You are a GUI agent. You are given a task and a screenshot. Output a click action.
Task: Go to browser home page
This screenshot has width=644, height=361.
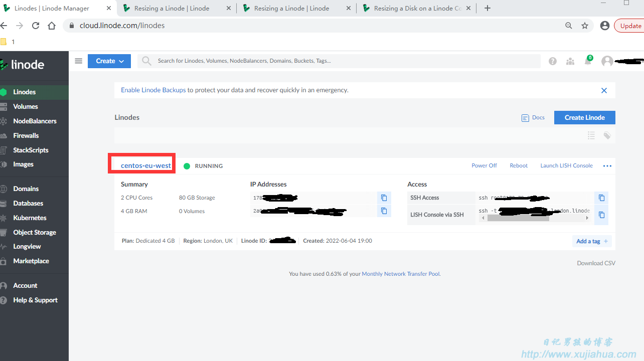click(52, 26)
